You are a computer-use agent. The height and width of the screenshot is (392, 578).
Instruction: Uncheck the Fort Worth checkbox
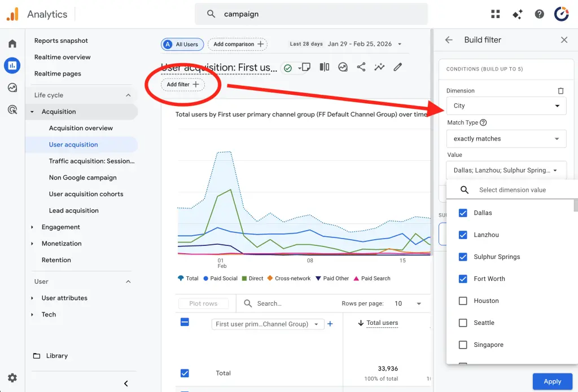point(463,279)
